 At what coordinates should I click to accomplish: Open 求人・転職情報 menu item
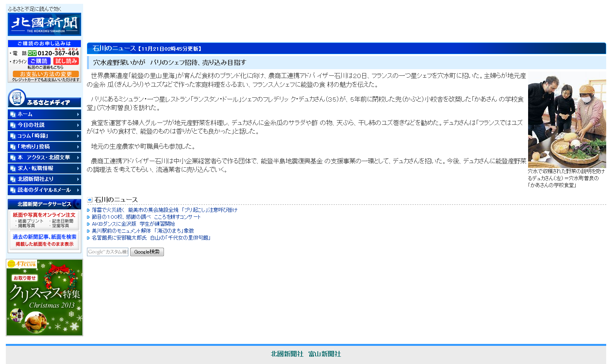point(44,168)
